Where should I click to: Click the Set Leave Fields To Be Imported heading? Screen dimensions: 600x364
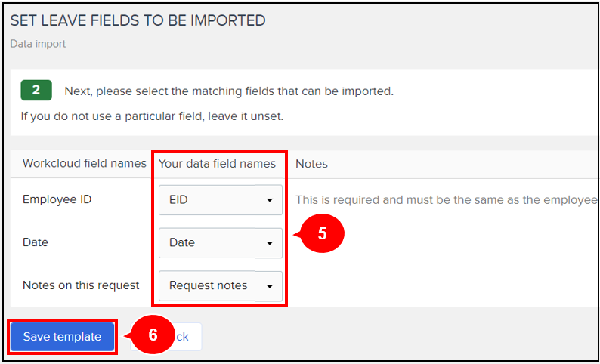[138, 20]
